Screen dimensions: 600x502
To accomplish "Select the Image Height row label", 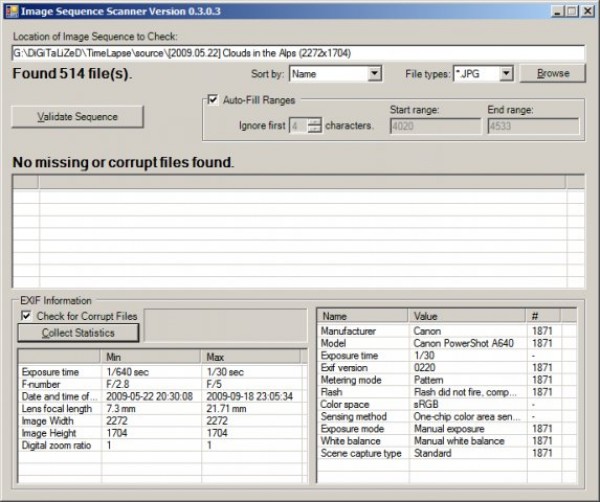I will click(x=49, y=433).
